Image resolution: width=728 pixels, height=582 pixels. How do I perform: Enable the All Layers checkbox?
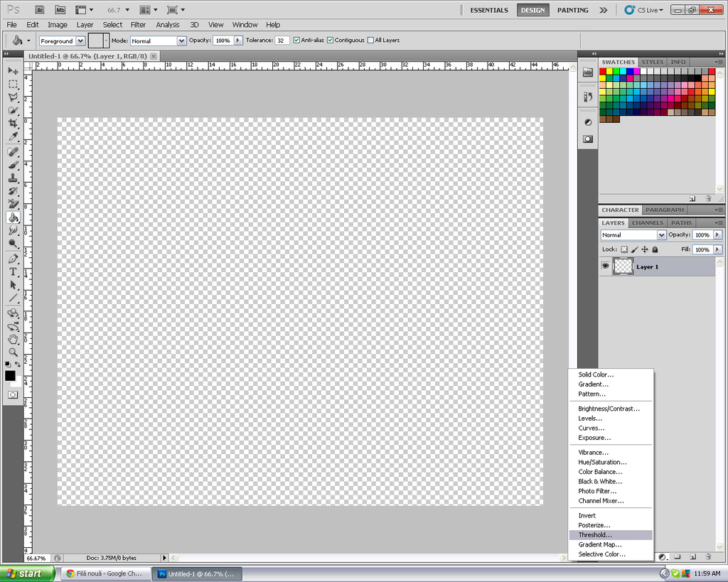[370, 41]
